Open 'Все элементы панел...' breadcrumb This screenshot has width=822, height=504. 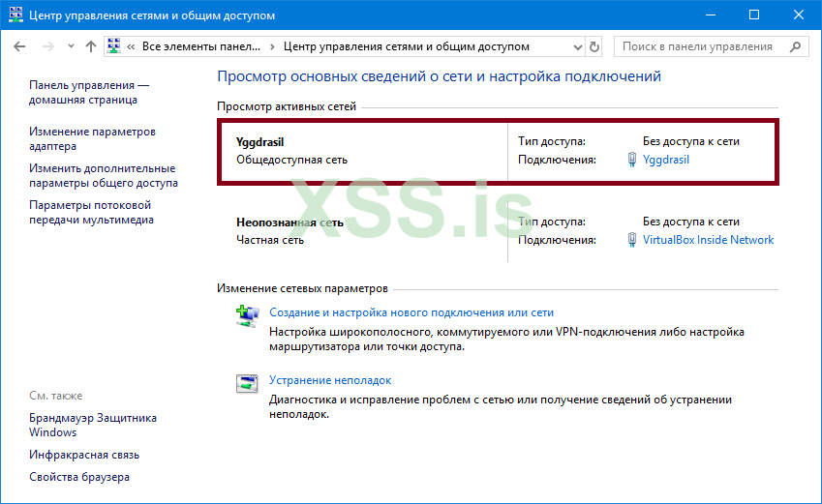(x=201, y=46)
